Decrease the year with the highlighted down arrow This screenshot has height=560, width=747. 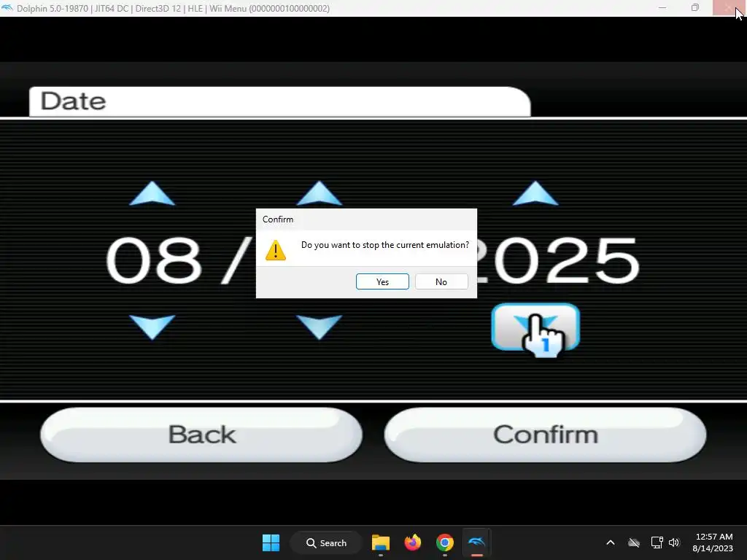click(535, 327)
